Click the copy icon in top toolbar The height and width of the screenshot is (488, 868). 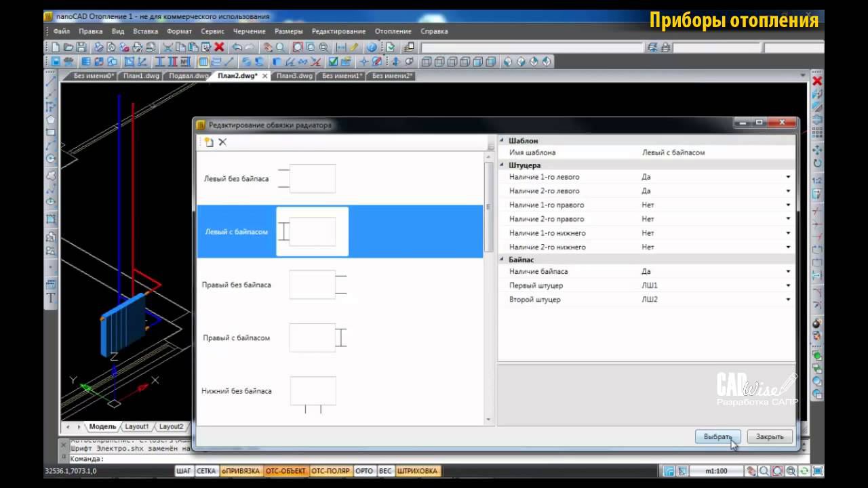tap(180, 47)
